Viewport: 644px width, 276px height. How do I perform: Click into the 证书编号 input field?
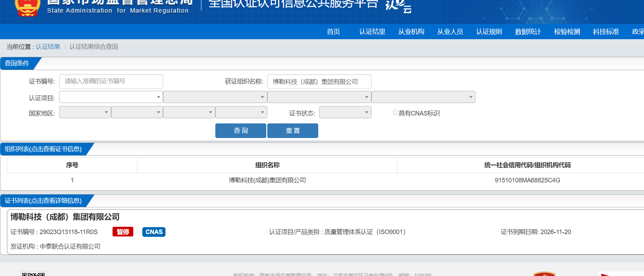[111, 81]
